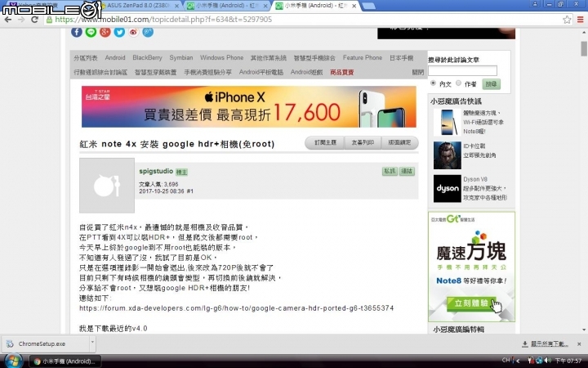This screenshot has height=368, width=588.
Task: Go back to the previous page
Action: coord(7,20)
